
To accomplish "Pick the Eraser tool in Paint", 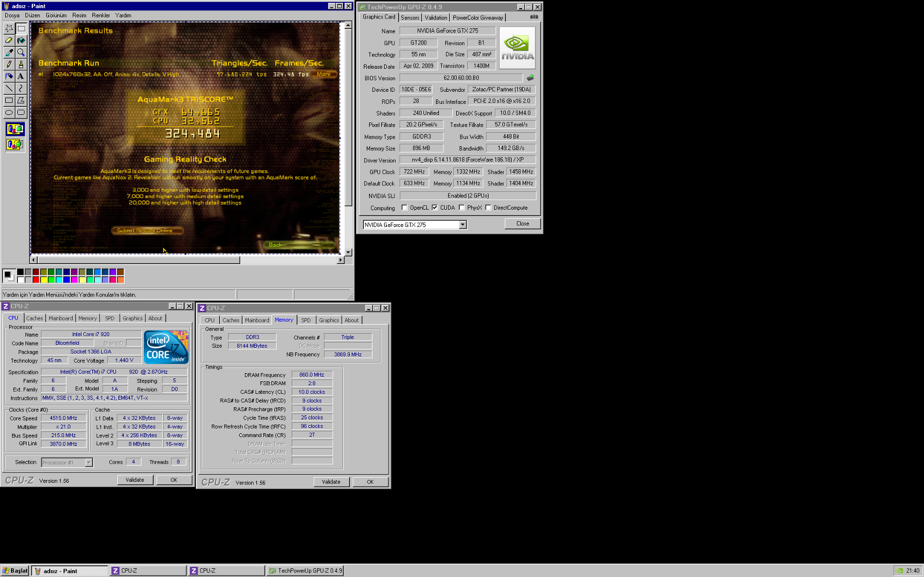I will pyautogui.click(x=9, y=40).
